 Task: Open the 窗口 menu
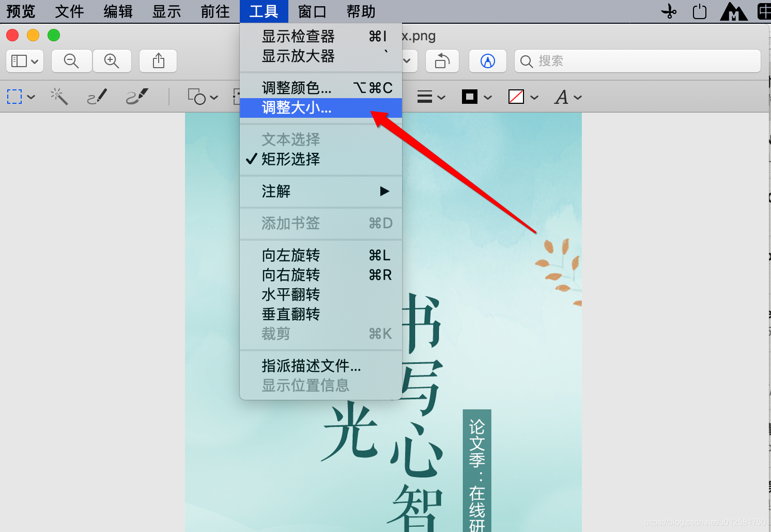pos(312,11)
